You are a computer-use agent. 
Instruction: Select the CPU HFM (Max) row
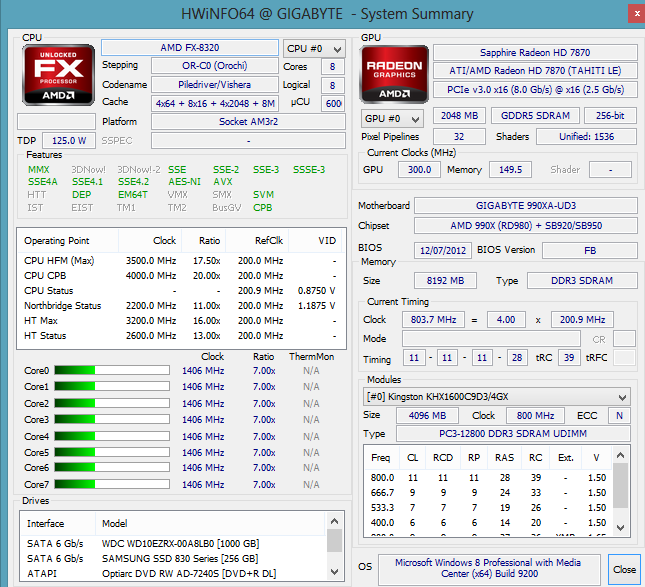click(x=181, y=261)
